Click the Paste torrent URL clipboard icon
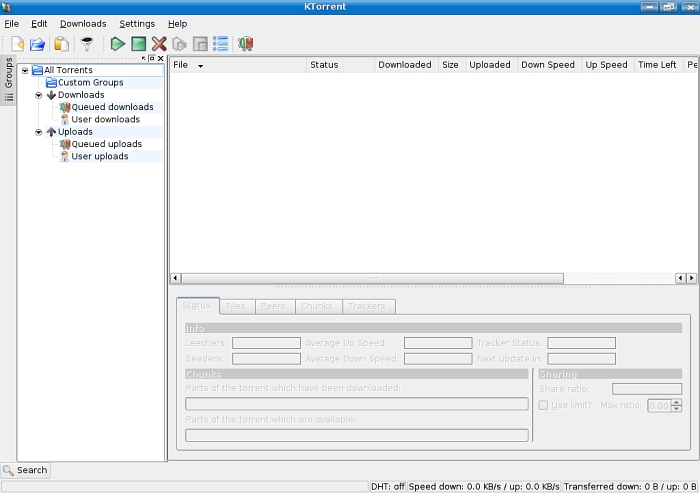The width and height of the screenshot is (700, 493). pos(62,44)
